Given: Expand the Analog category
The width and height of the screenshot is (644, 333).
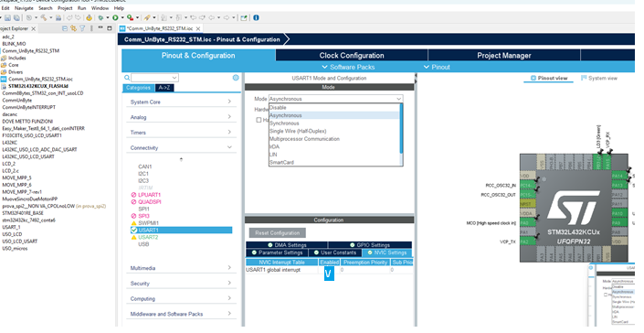Looking at the screenshot, I should tap(181, 117).
